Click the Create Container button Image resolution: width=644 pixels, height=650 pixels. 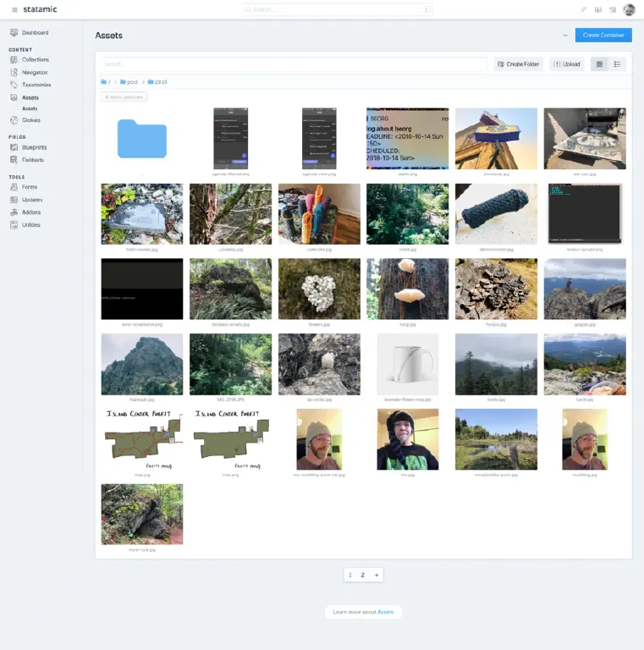[x=603, y=36]
